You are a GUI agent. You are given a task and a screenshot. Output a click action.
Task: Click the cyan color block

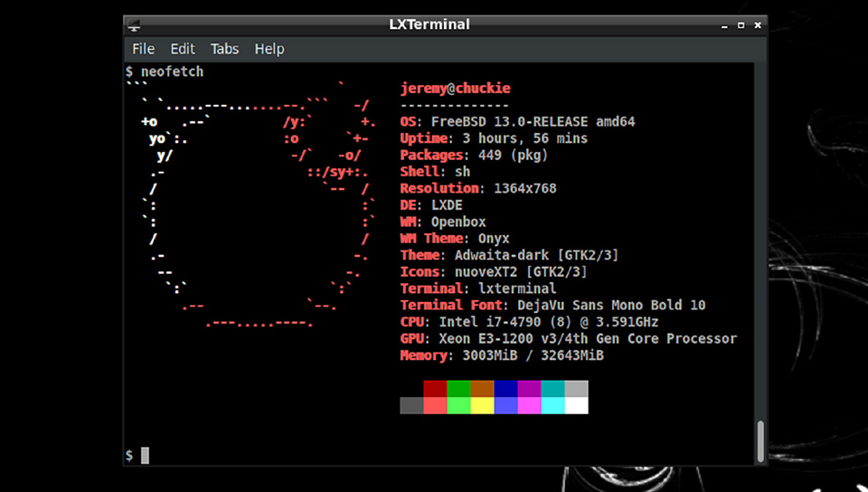click(552, 405)
